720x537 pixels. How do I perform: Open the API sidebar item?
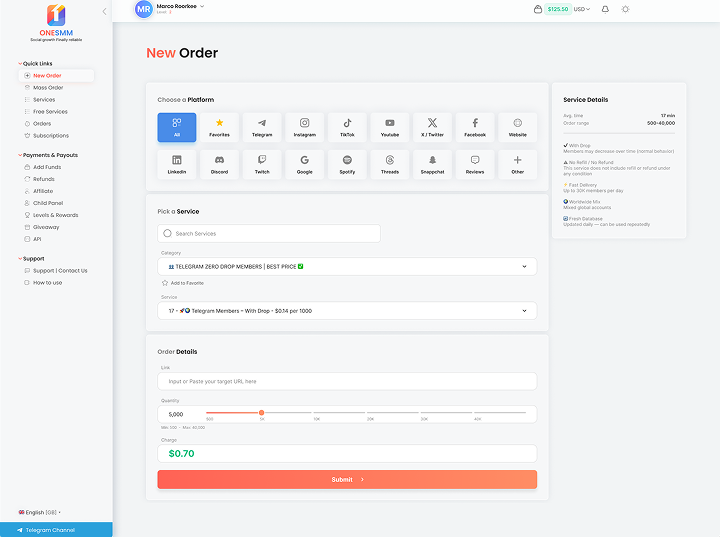(33, 239)
